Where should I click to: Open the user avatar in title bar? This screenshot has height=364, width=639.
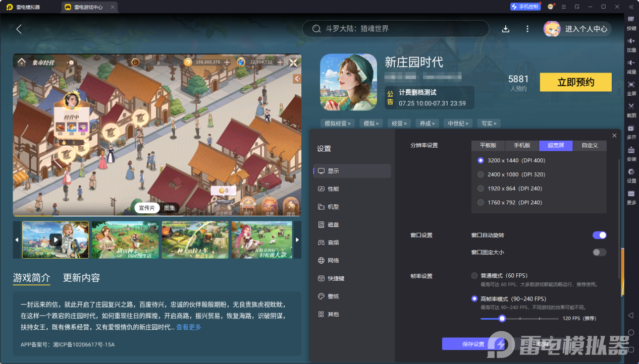click(x=551, y=7)
